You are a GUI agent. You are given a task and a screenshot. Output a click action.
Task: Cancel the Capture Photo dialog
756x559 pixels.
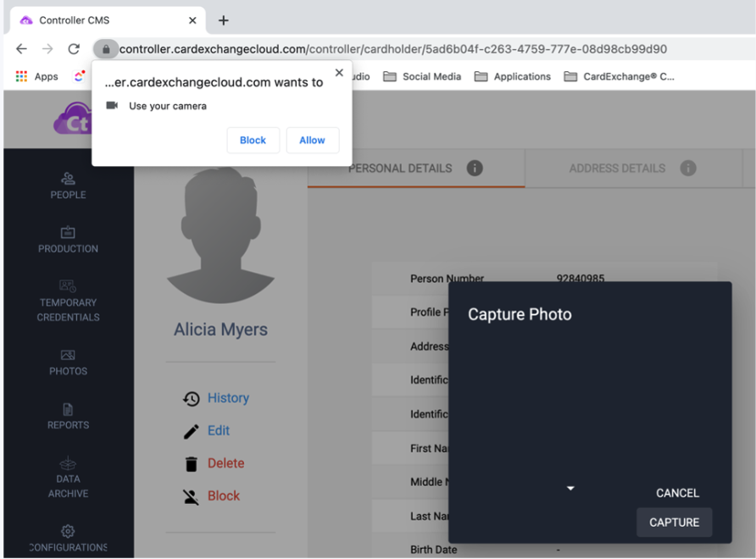(x=677, y=493)
